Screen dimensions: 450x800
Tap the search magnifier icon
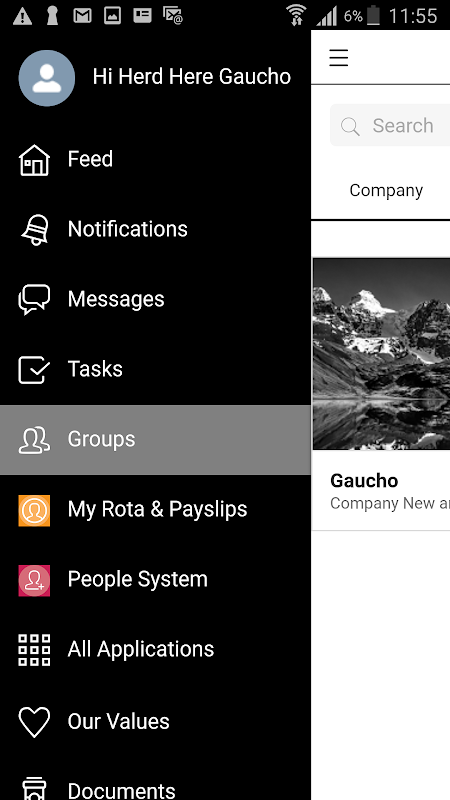tap(351, 127)
